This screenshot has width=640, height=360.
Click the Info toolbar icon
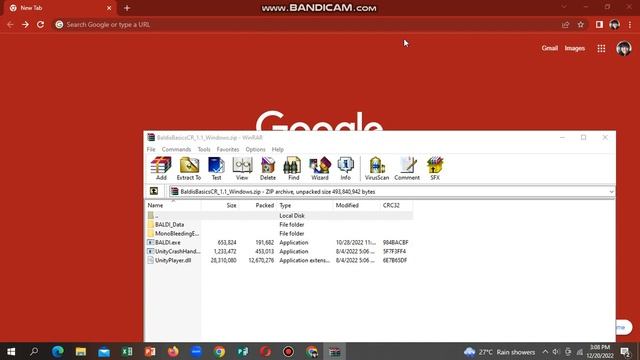click(345, 168)
